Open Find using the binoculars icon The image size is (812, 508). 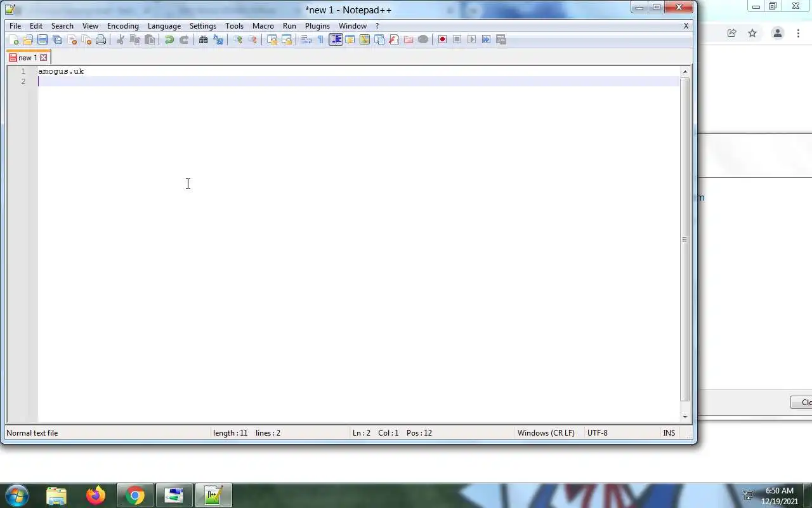203,39
